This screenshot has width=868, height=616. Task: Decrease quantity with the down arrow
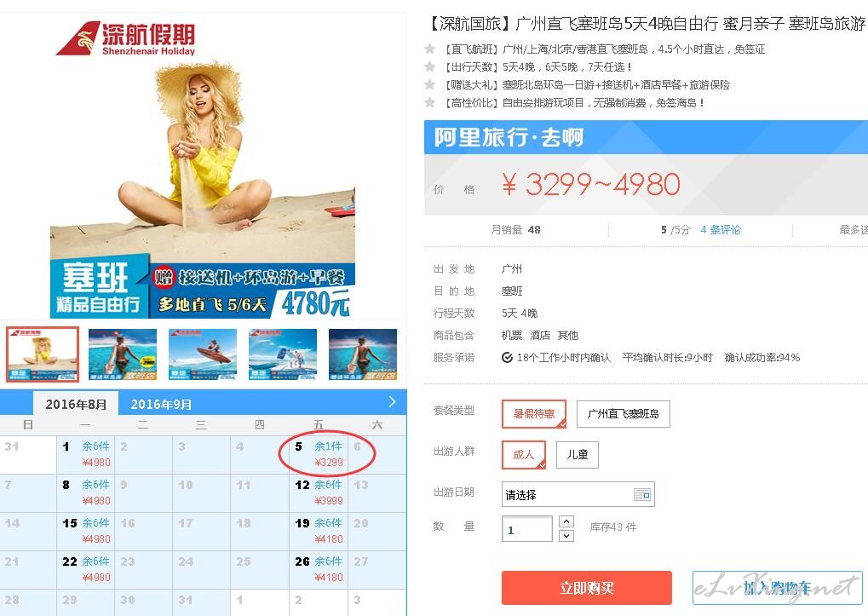(x=566, y=535)
